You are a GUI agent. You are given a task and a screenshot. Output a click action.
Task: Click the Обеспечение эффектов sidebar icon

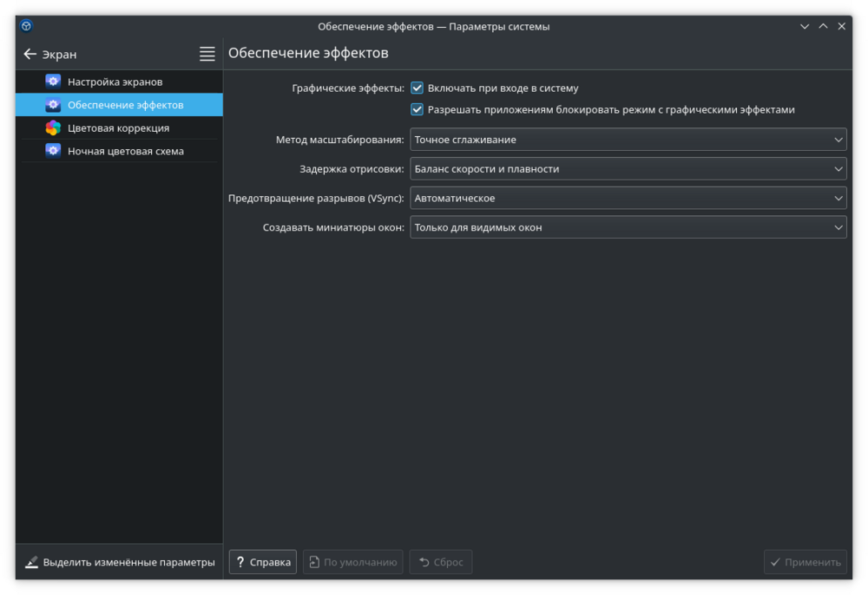53,105
